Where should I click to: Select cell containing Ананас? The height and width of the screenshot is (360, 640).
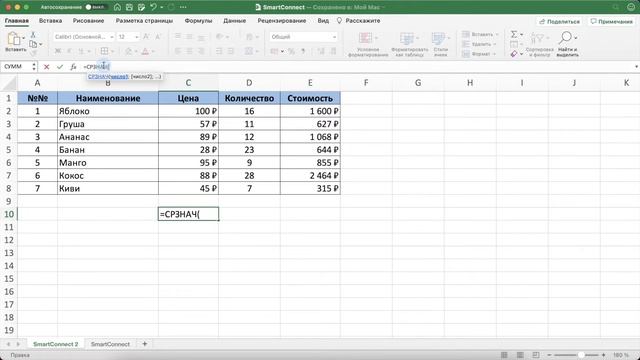[108, 137]
